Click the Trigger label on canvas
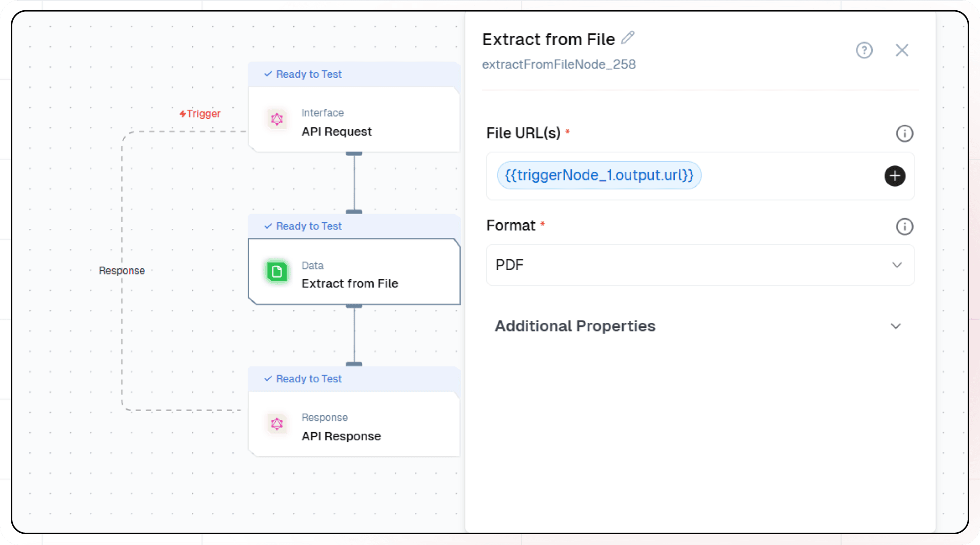Viewport: 980px width, 545px height. click(200, 114)
